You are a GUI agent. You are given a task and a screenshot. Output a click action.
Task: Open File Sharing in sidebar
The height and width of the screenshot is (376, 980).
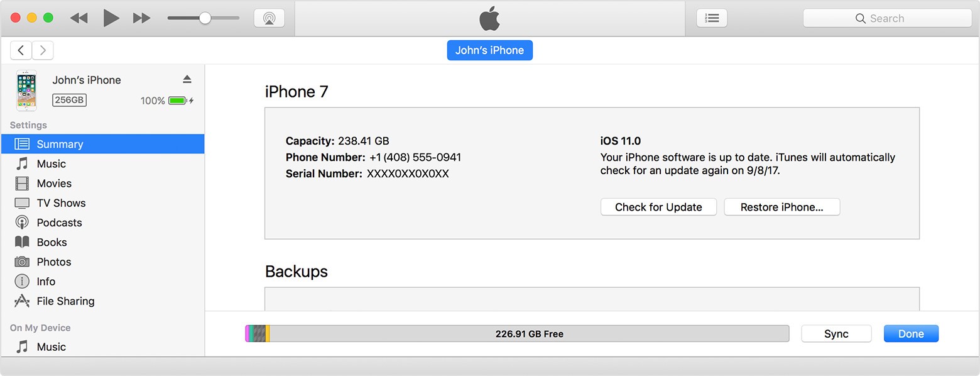pyautogui.click(x=65, y=301)
